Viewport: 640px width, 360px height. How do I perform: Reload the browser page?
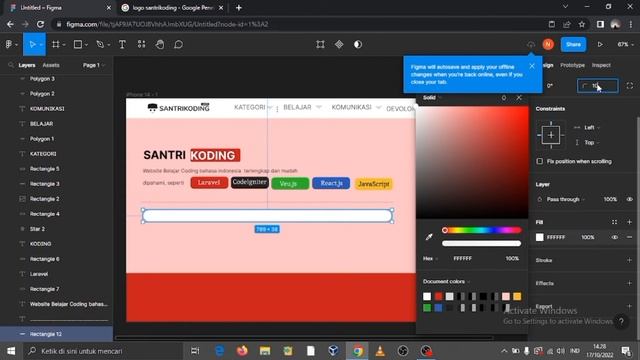40,24
